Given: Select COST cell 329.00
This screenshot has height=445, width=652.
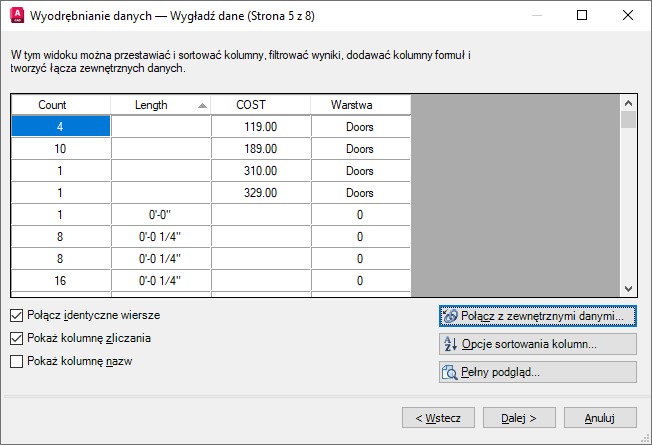Looking at the screenshot, I should (x=261, y=193).
